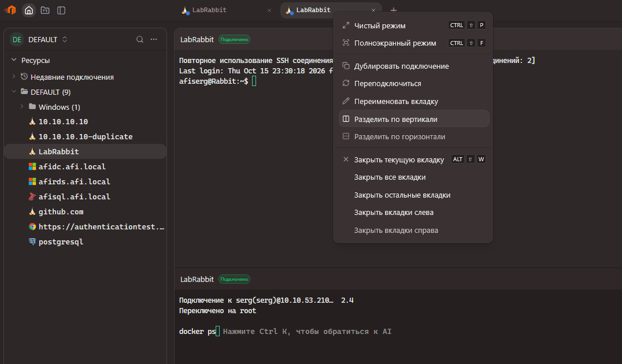Expand Недавние подключения
The height and width of the screenshot is (364, 622).
[x=14, y=76]
